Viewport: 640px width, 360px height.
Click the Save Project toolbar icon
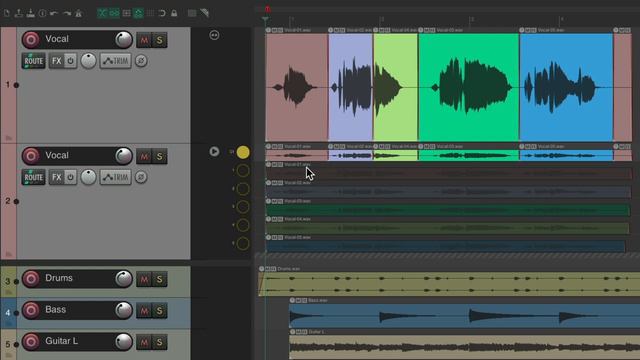[x=31, y=13]
